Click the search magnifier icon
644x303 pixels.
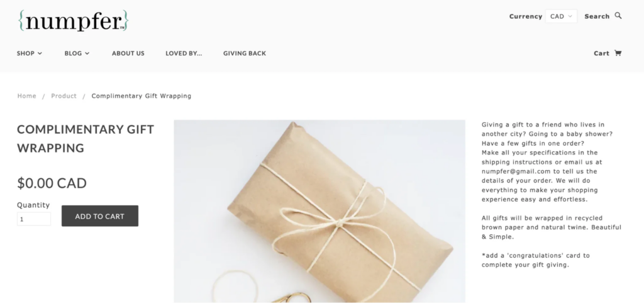click(618, 16)
